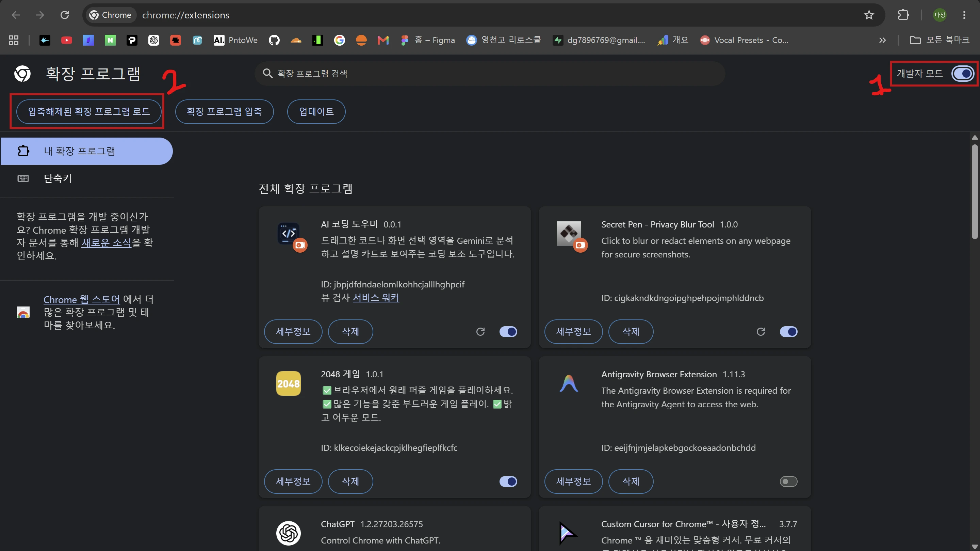Image resolution: width=980 pixels, height=551 pixels.
Task: Open the 영천고 리로스쿨 bookmark
Action: (x=503, y=40)
